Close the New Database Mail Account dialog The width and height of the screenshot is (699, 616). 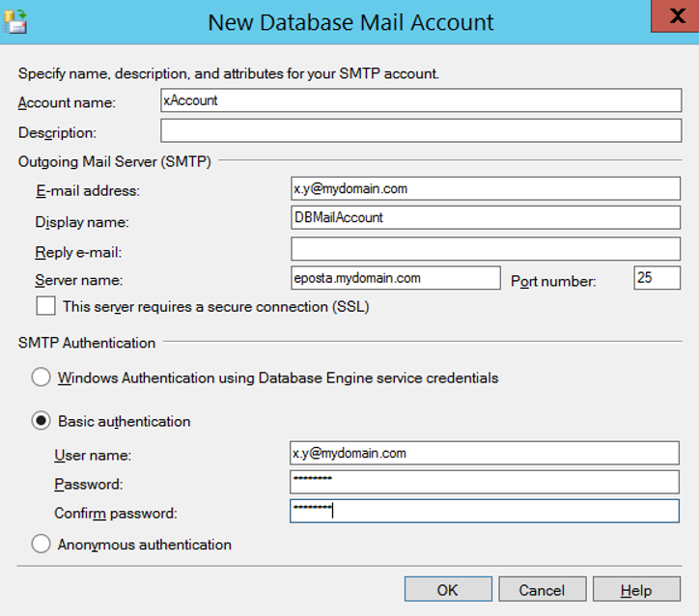tap(676, 16)
